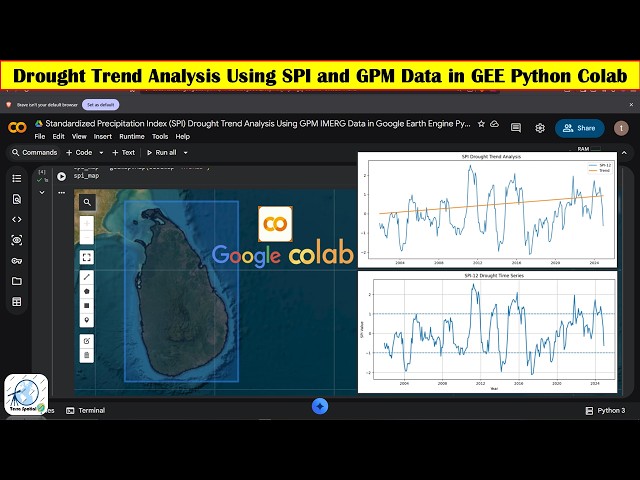Open the Data table sidebar icon
640x480 pixels.
click(17, 302)
